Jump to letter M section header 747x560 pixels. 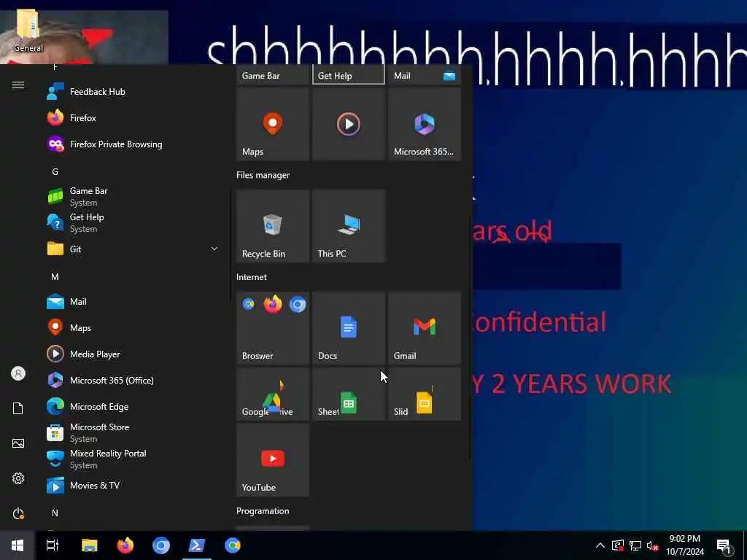[55, 276]
